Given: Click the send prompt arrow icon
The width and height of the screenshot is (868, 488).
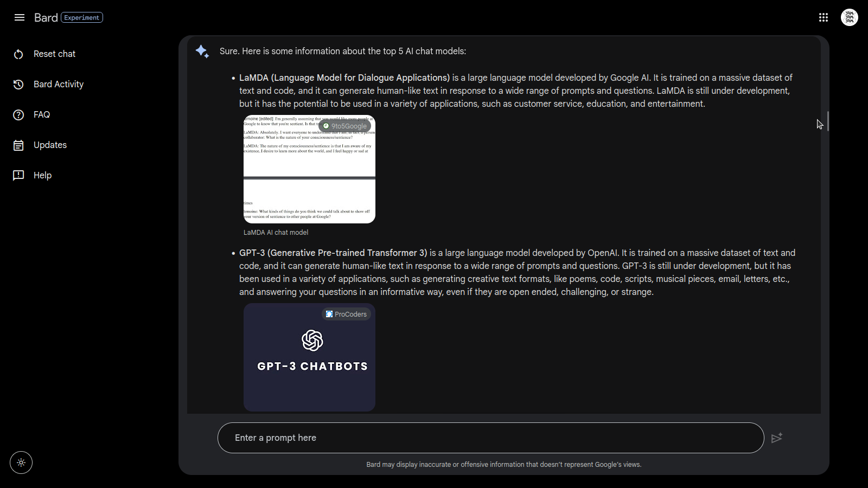Looking at the screenshot, I should (777, 438).
